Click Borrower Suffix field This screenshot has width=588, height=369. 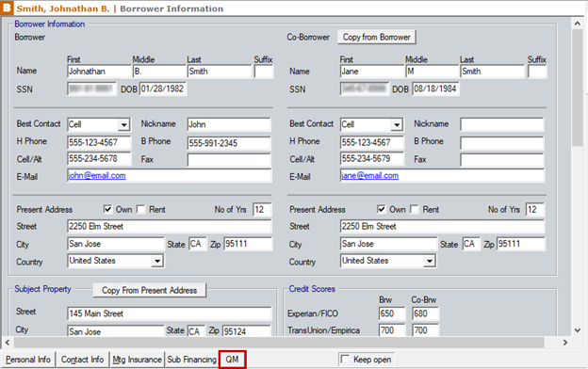point(264,72)
